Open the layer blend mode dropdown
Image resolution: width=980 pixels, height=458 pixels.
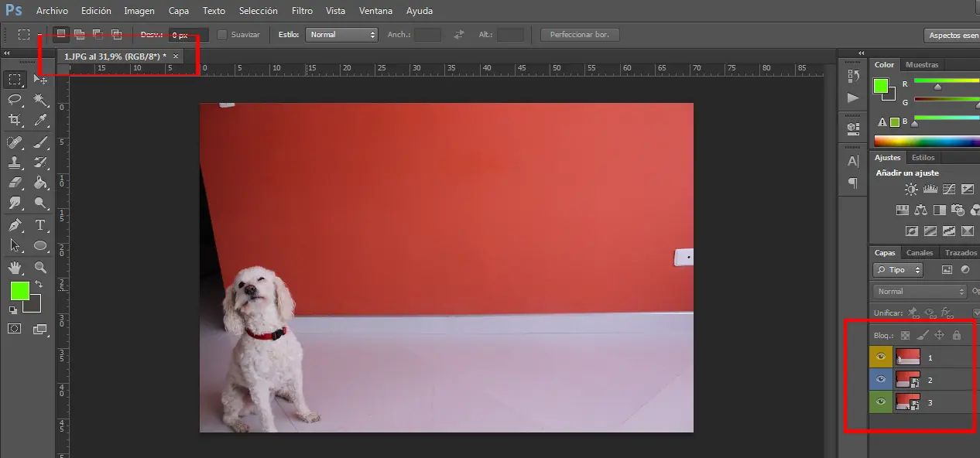coord(920,292)
